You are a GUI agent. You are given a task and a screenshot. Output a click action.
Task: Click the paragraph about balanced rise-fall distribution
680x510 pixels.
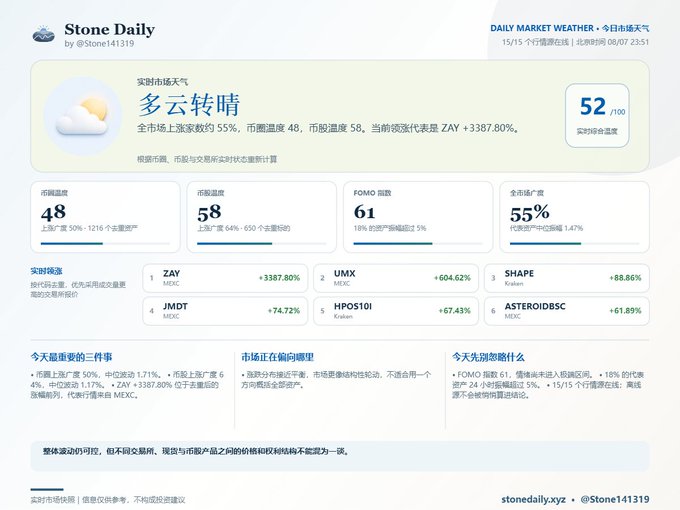(337, 380)
